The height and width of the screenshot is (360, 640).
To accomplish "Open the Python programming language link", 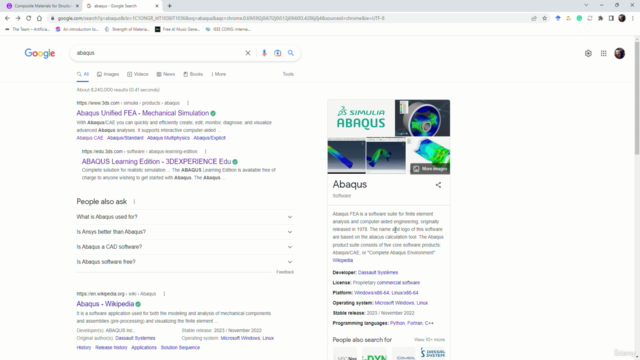I will 397,323.
